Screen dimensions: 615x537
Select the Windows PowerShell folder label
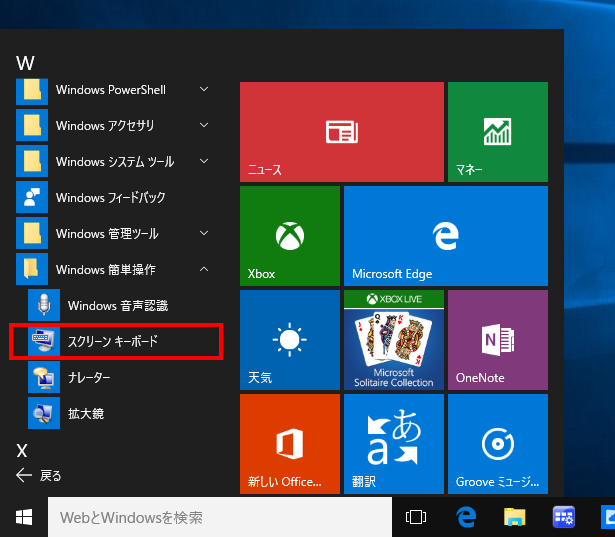click(x=111, y=89)
